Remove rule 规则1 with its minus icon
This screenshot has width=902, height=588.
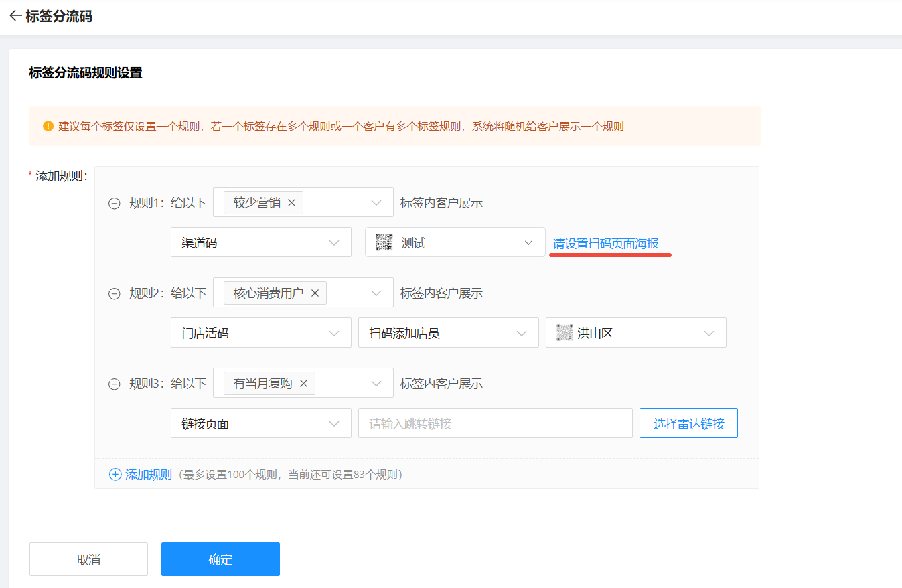point(115,204)
